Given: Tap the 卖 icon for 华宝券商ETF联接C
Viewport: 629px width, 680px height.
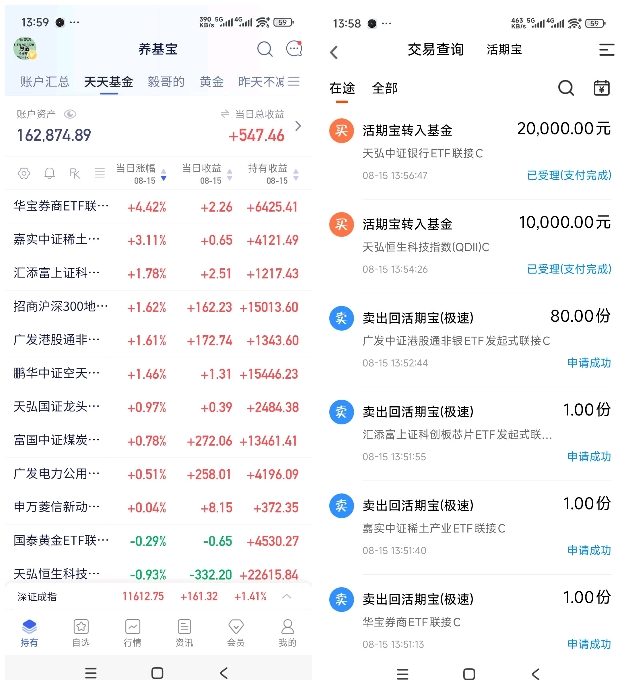Looking at the screenshot, I should pyautogui.click(x=341, y=599).
